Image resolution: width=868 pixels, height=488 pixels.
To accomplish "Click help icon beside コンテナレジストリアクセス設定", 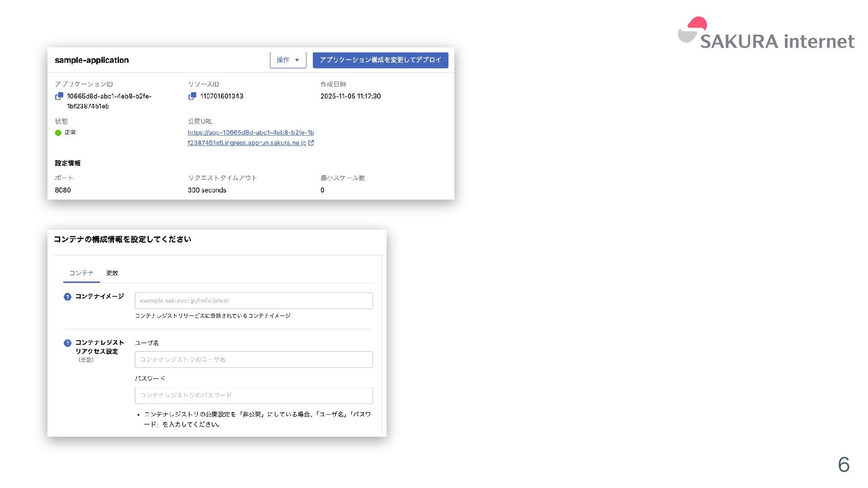I will tap(67, 343).
